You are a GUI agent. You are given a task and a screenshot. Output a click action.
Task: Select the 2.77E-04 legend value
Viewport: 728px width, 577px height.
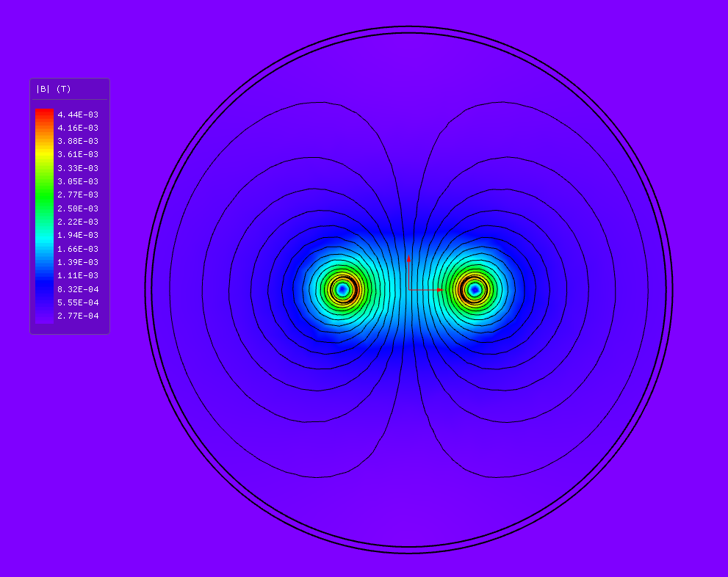[78, 316]
